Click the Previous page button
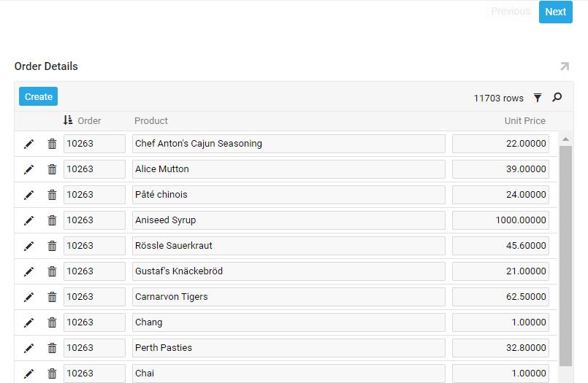 pyautogui.click(x=511, y=12)
